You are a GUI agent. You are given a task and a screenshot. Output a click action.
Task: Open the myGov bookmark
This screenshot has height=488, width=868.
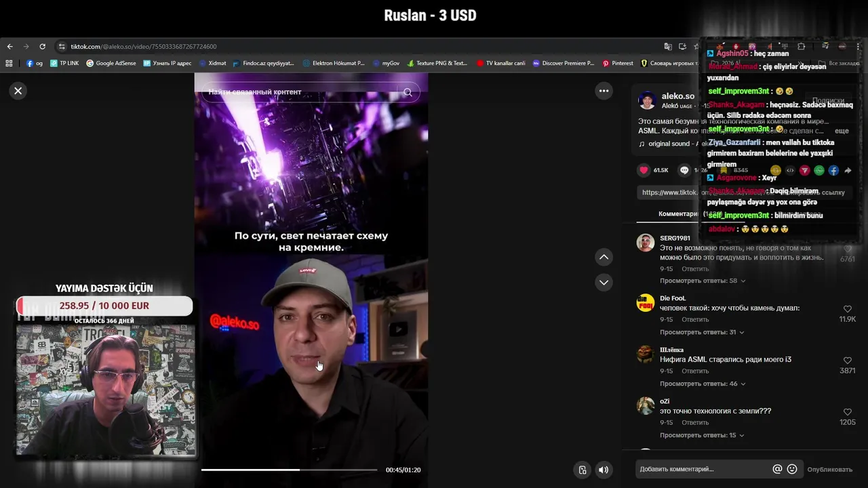387,63
